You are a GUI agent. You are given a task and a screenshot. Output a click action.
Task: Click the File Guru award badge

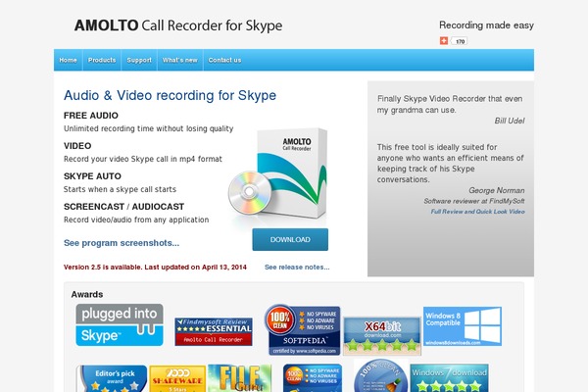(240, 378)
